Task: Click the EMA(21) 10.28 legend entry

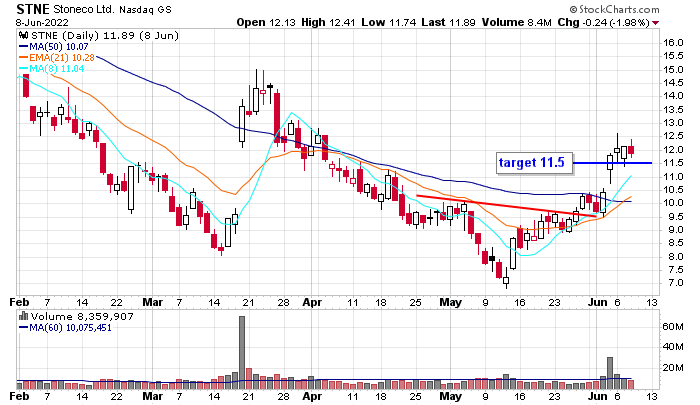Action: [x=57, y=58]
